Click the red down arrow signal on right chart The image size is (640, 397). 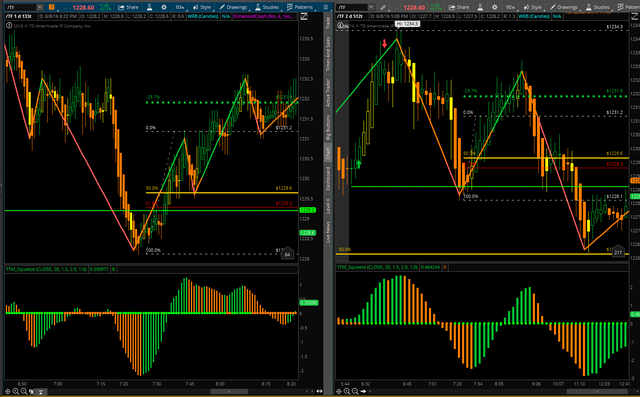(x=384, y=43)
